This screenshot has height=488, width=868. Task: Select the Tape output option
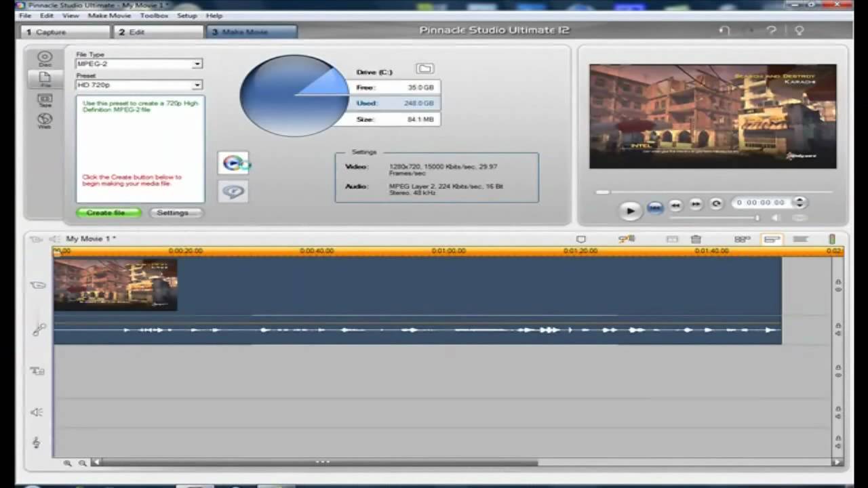tap(45, 100)
